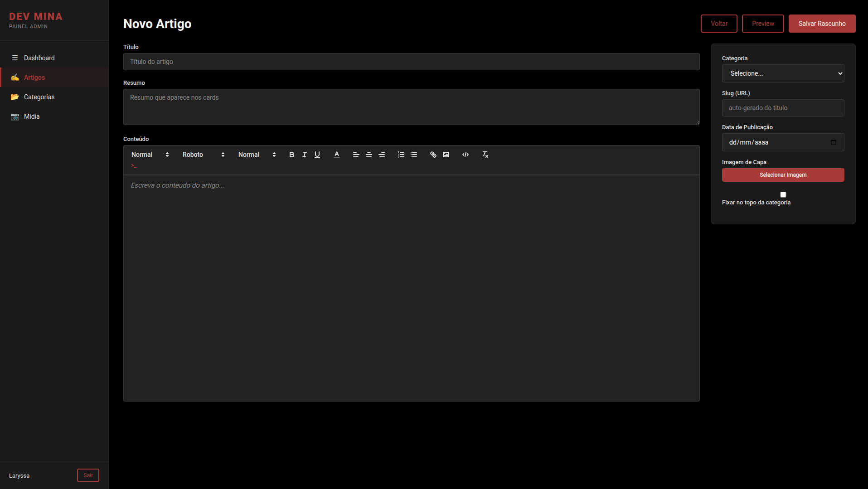Apply underline formatting
868x489 pixels.
(317, 155)
